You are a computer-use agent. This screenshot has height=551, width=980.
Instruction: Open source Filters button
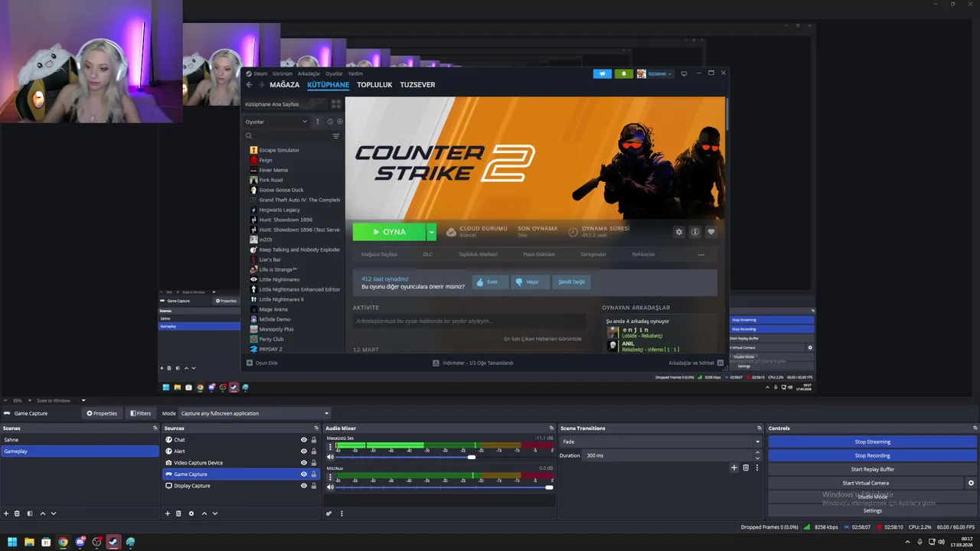[x=140, y=413]
